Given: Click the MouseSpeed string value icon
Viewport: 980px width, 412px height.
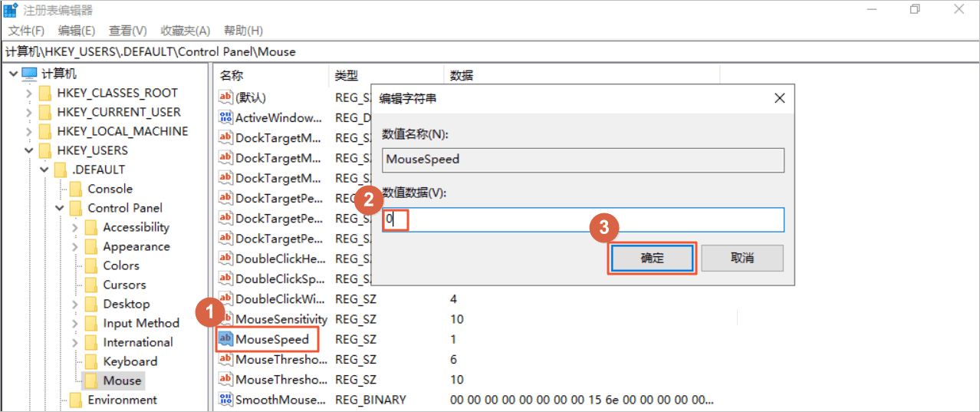Looking at the screenshot, I should [225, 339].
